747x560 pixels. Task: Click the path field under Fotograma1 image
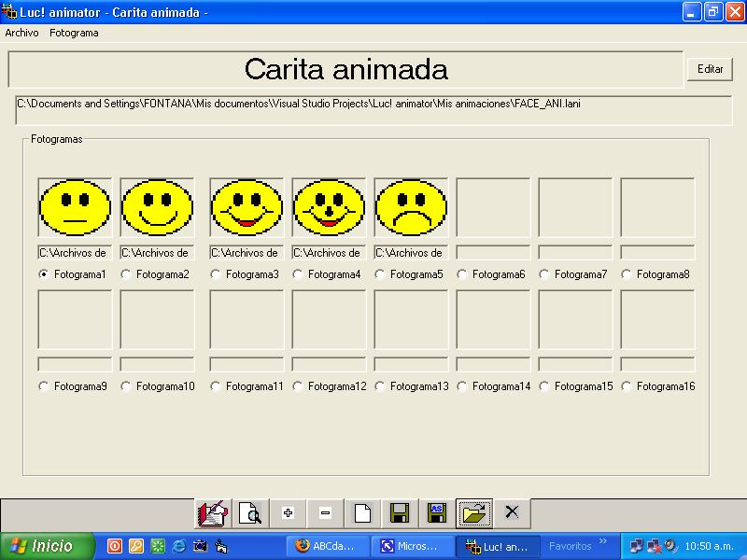(x=75, y=252)
